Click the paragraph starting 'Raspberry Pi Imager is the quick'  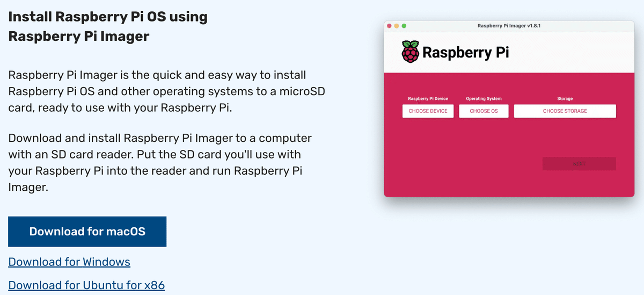tap(166, 91)
